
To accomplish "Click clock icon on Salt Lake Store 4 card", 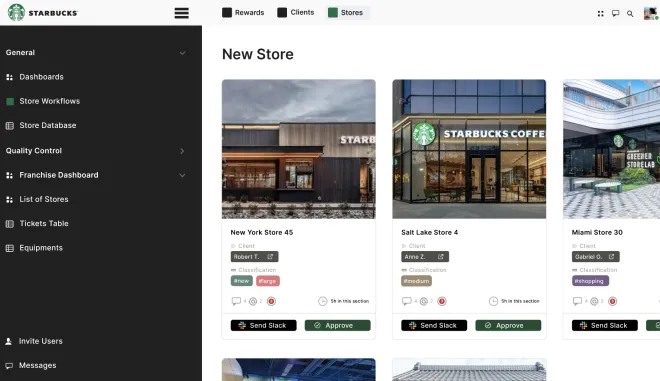I will click(493, 301).
